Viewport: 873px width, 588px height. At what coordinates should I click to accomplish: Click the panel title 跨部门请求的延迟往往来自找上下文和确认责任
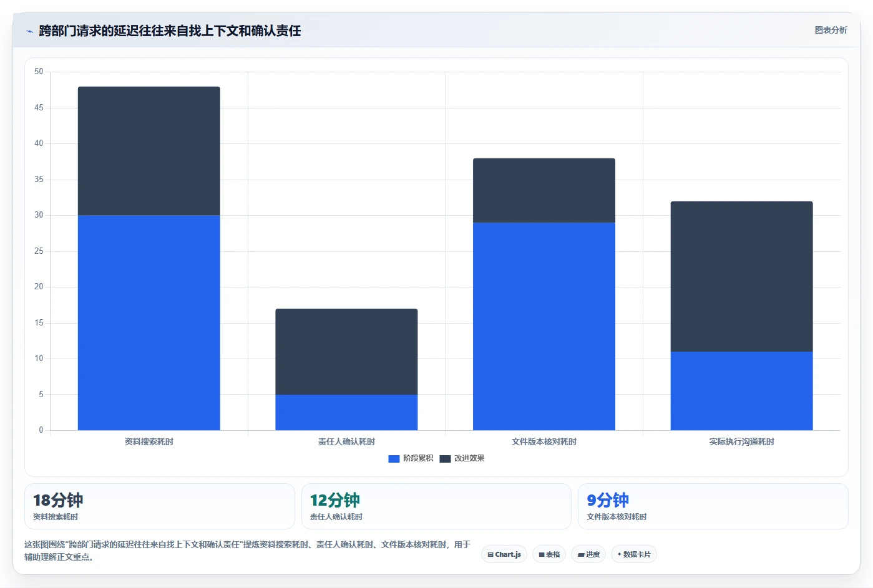coord(170,31)
